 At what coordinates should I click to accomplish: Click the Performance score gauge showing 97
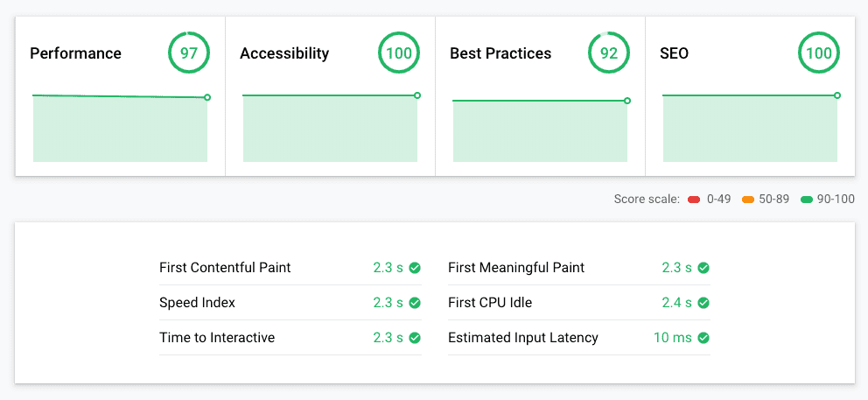[x=189, y=53]
